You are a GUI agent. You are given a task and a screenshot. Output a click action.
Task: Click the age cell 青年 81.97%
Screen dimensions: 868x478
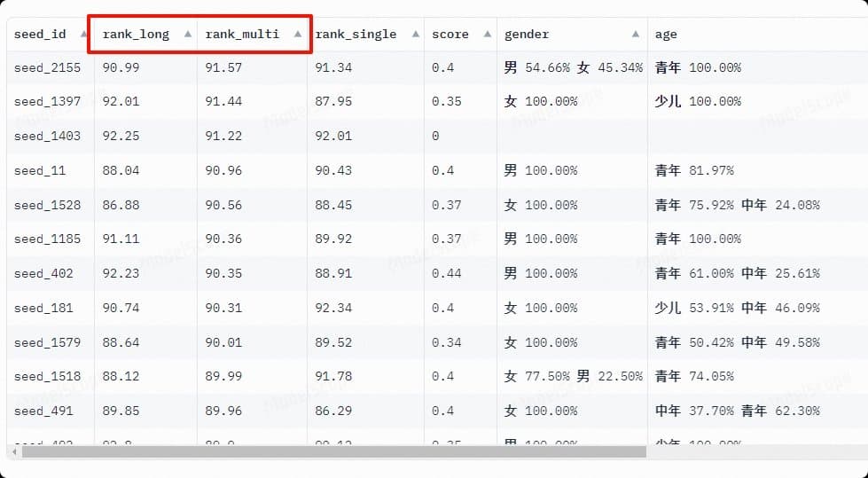pyautogui.click(x=694, y=170)
